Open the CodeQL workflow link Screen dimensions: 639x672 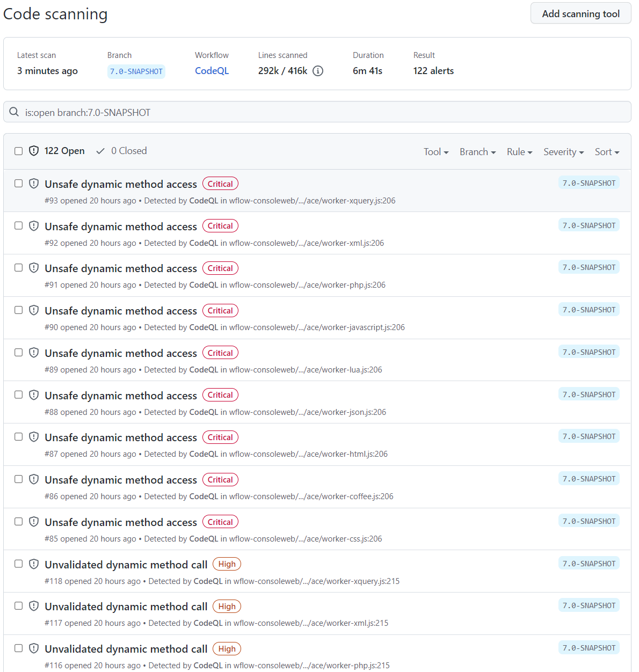(212, 70)
